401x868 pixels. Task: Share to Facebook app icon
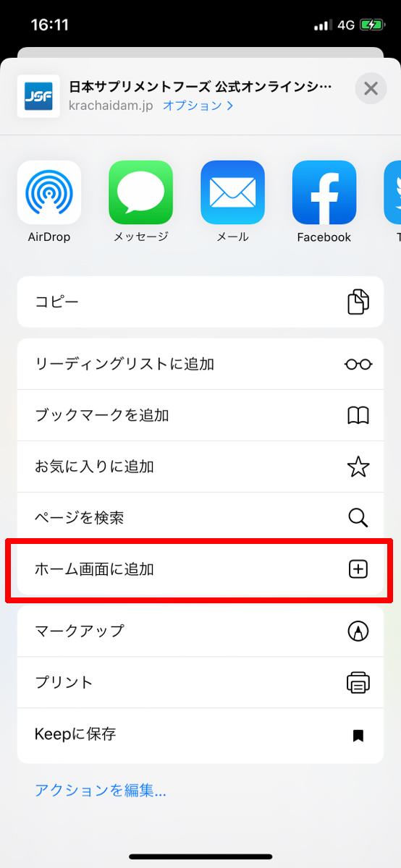(x=324, y=192)
